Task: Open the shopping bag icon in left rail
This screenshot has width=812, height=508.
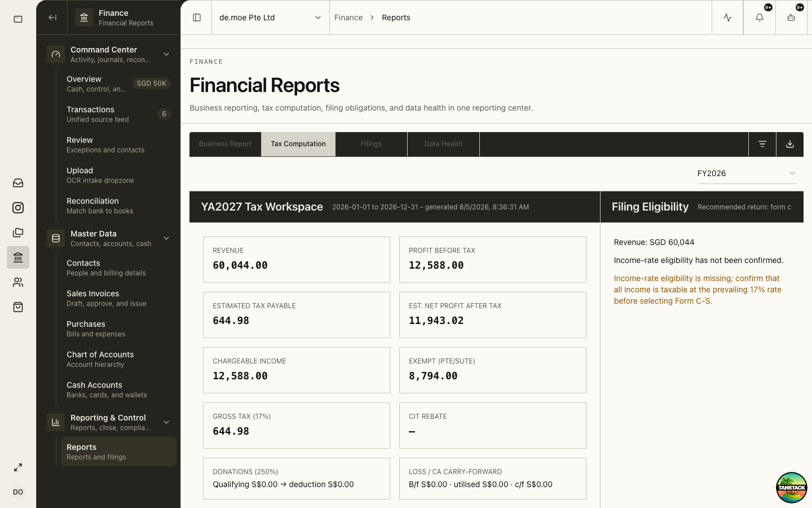Action: 18,307
